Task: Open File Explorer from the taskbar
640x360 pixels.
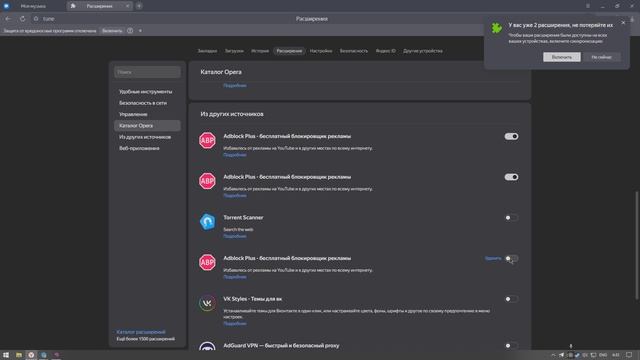Action: 19,355
